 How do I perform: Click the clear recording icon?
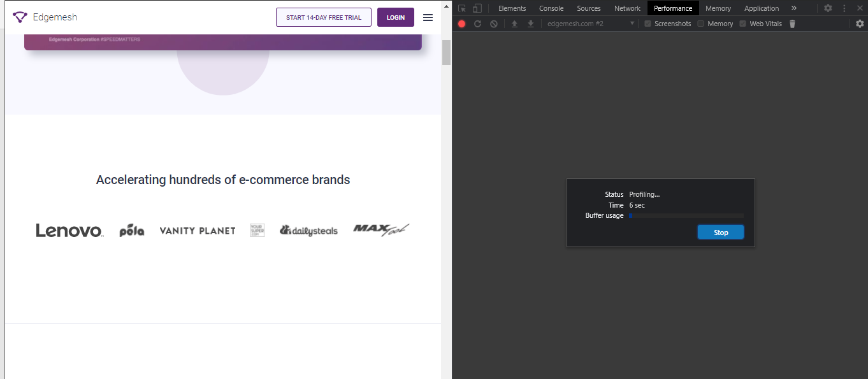(494, 24)
